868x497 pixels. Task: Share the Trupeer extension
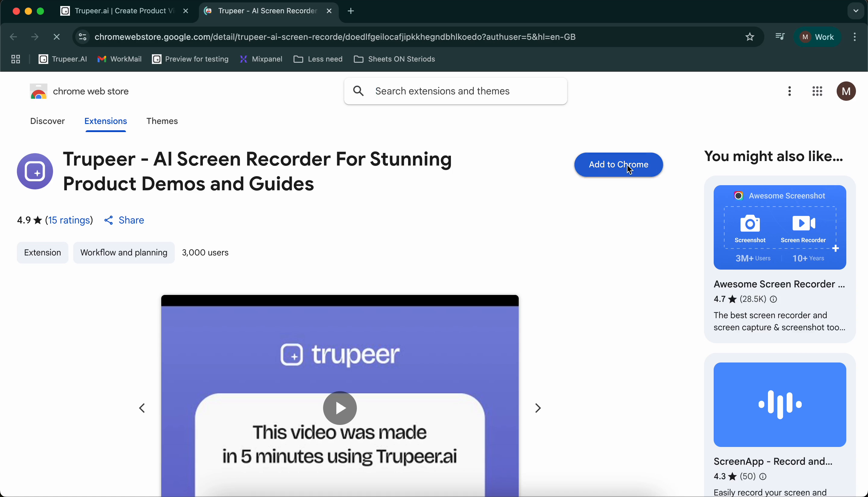pos(124,220)
